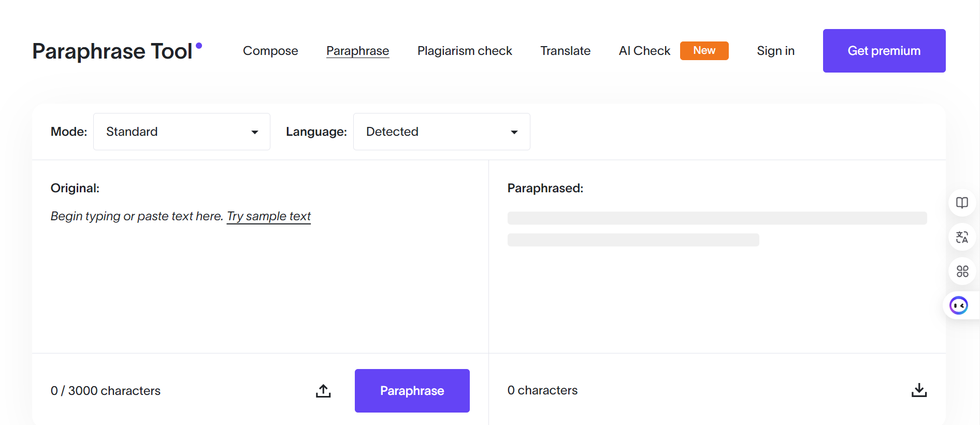Click the '0 characters' output counter
Screen dimensions: 980x425
(542, 390)
